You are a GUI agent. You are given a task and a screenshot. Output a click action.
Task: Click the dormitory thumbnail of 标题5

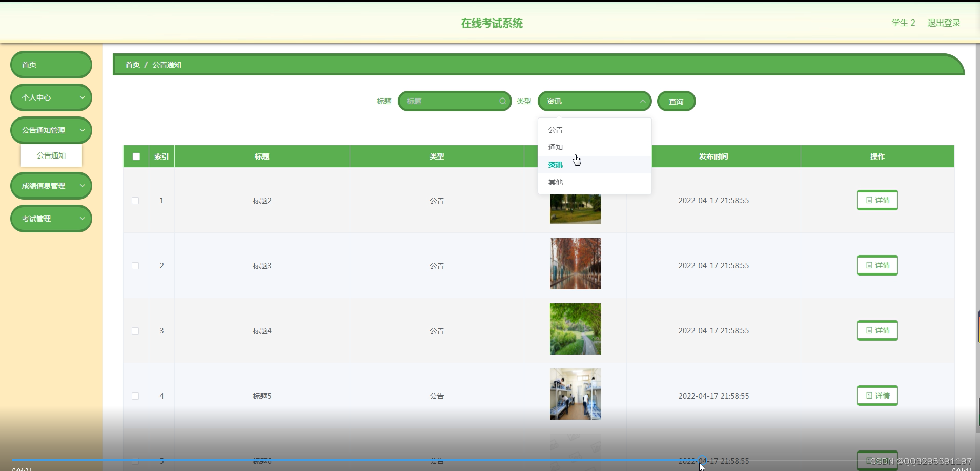pos(576,394)
